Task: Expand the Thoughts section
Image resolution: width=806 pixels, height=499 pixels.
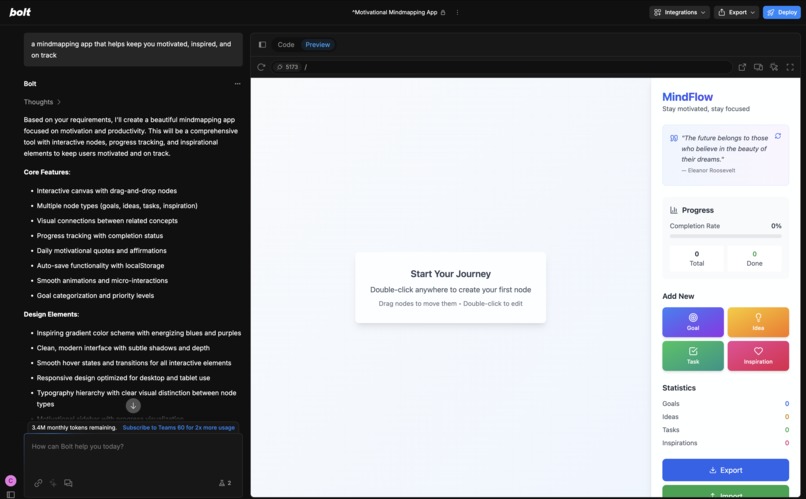Action: (x=42, y=102)
